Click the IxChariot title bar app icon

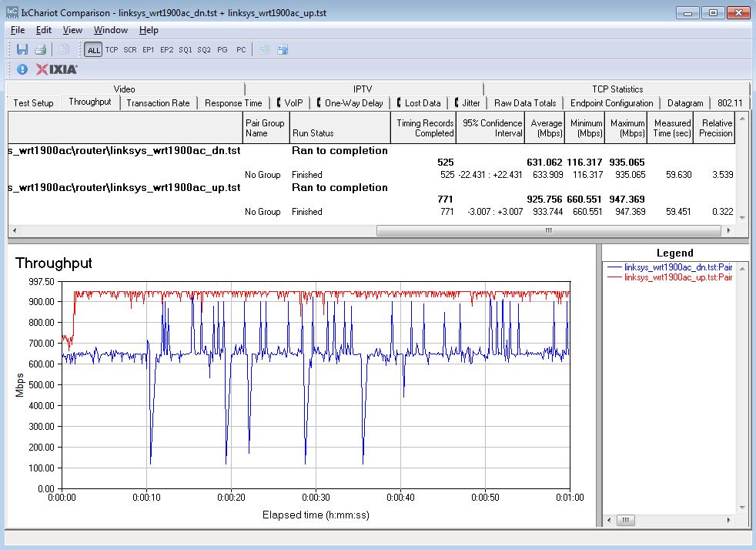pos(12,12)
